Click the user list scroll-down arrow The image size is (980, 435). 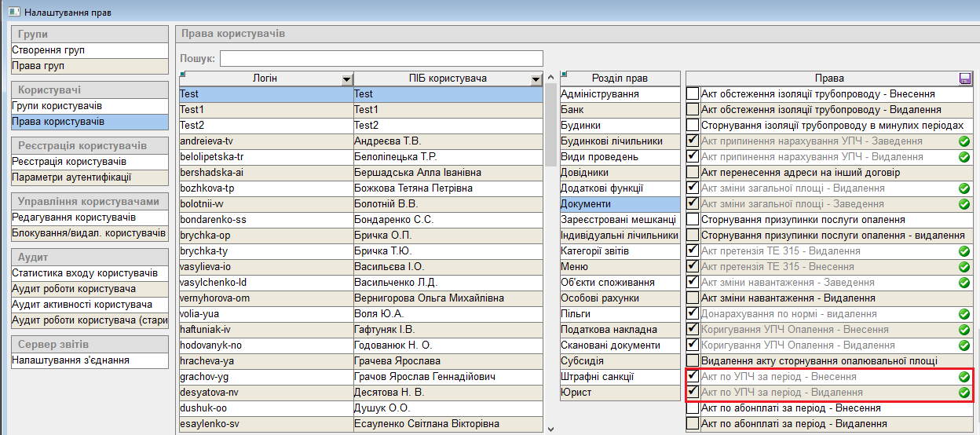click(550, 429)
